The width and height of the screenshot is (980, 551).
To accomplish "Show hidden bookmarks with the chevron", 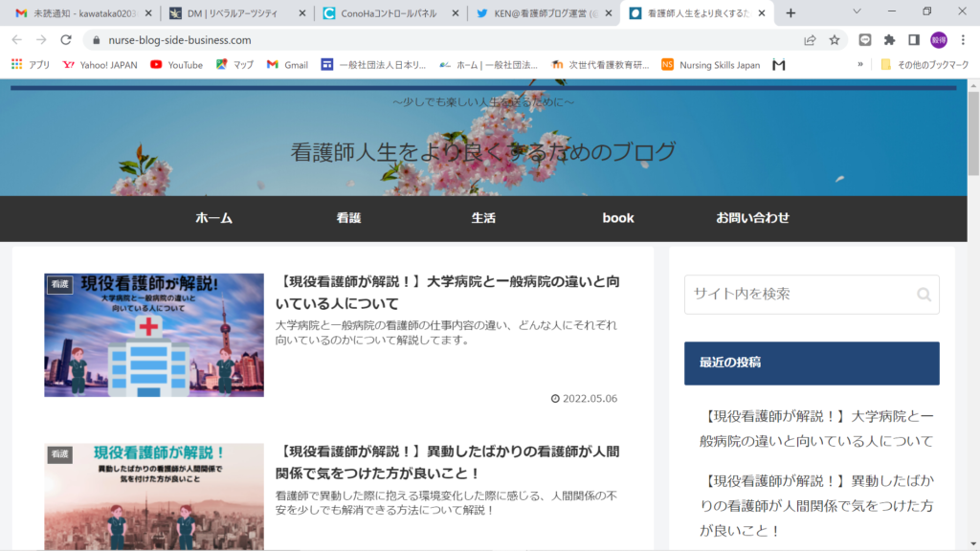I will [x=860, y=64].
